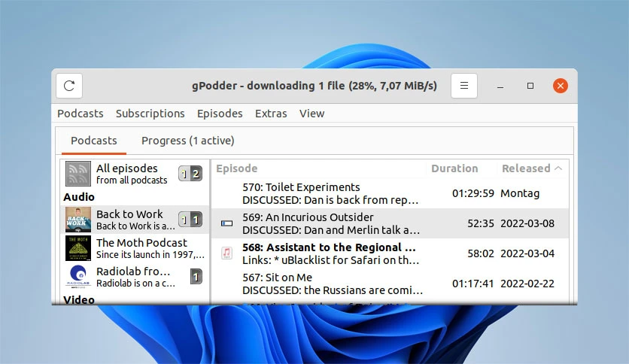Click the Audio section header
629x364 pixels.
click(x=79, y=197)
